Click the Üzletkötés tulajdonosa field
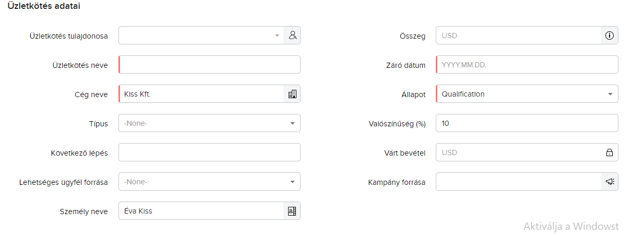Image resolution: width=644 pixels, height=235 pixels. tap(196, 36)
